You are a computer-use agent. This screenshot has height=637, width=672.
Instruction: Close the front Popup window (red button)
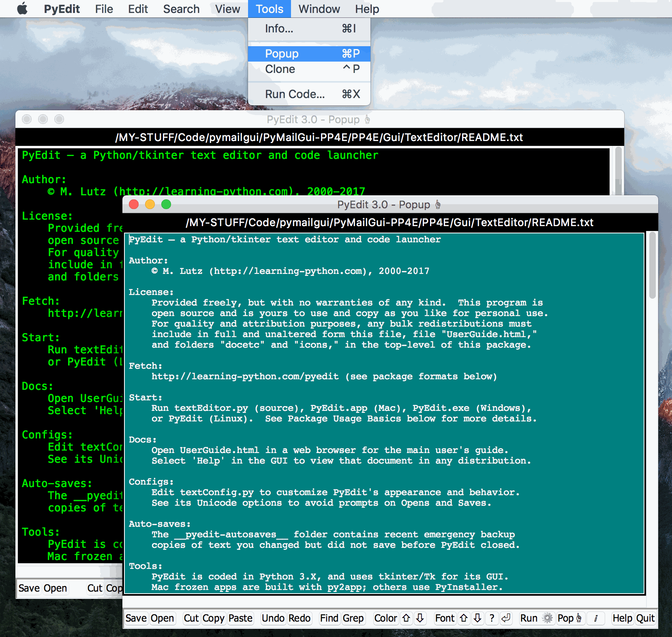pyautogui.click(x=134, y=204)
